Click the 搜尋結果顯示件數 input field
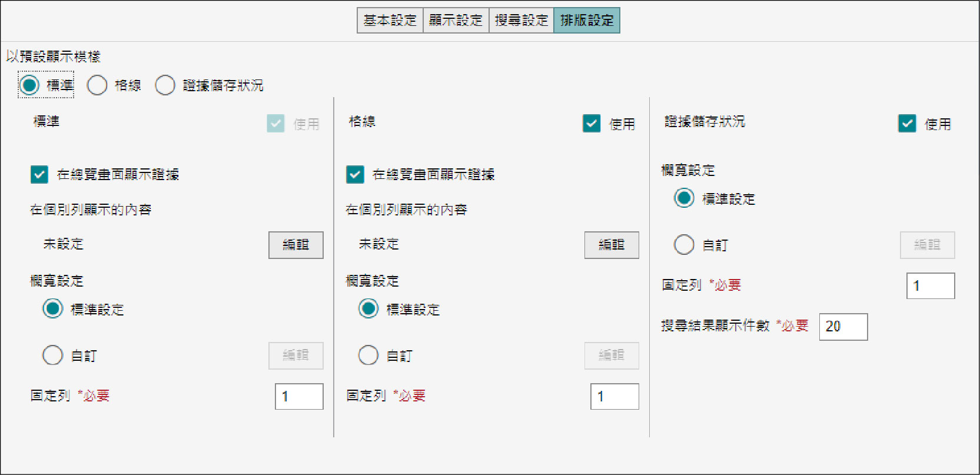Screen dimensions: 980x475 pyautogui.click(x=843, y=327)
